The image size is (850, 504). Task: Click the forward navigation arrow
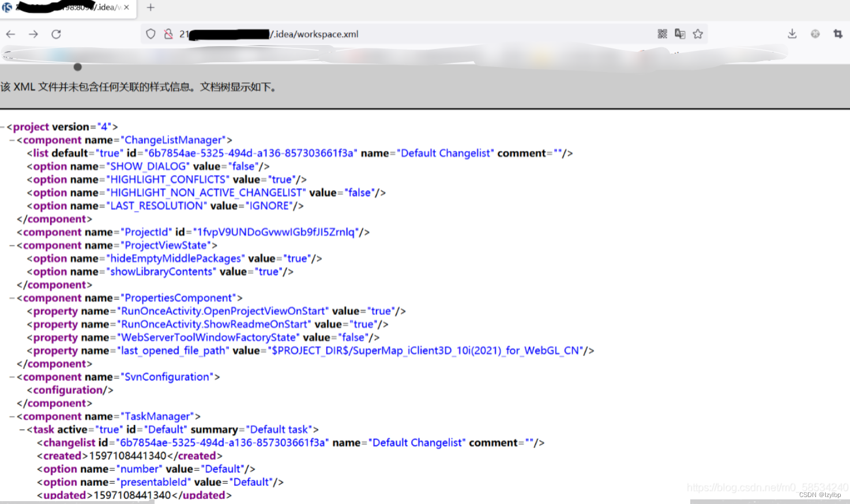pyautogui.click(x=33, y=34)
